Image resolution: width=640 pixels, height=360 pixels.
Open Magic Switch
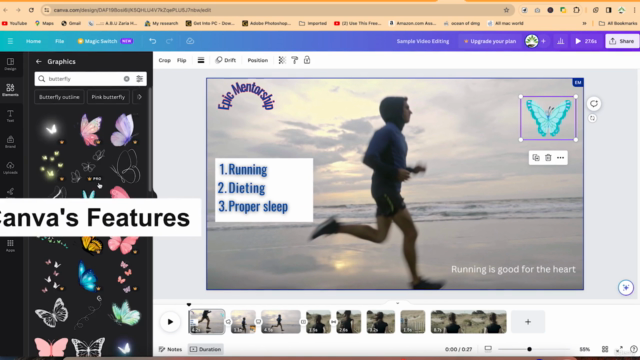(105, 41)
